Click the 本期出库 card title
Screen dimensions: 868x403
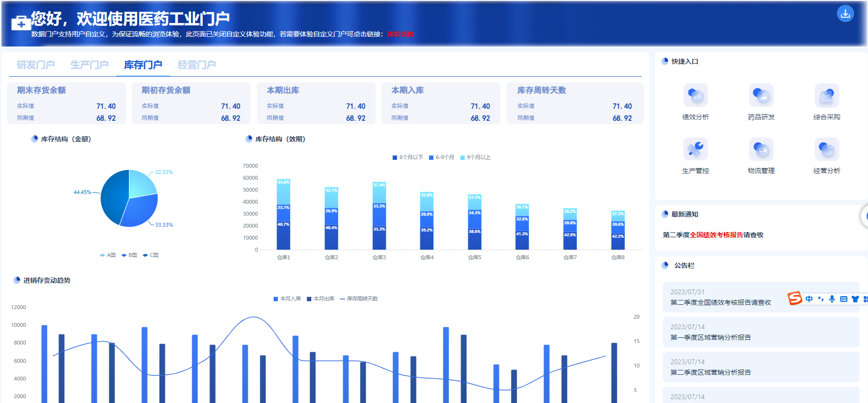[283, 90]
